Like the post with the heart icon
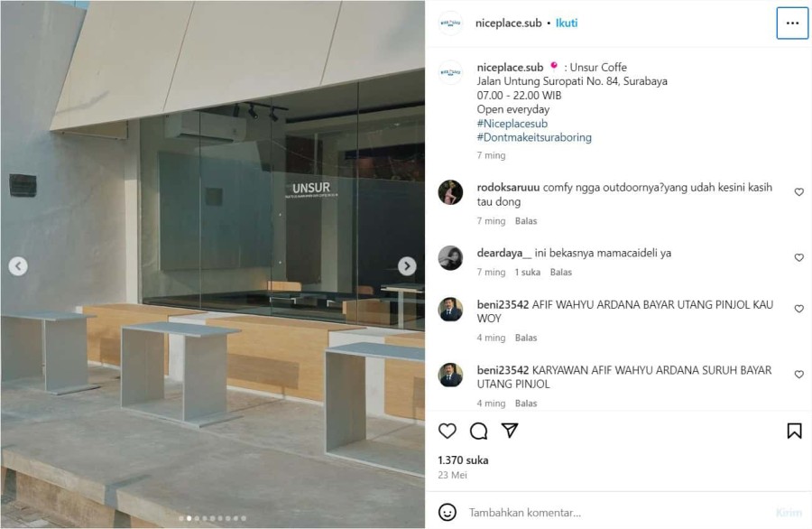This screenshot has height=529, width=812. pos(448,431)
